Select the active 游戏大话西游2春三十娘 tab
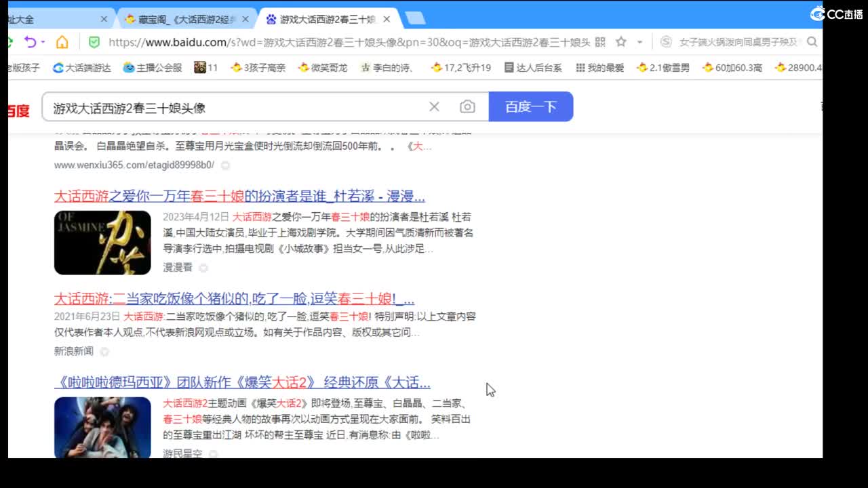 tap(327, 19)
